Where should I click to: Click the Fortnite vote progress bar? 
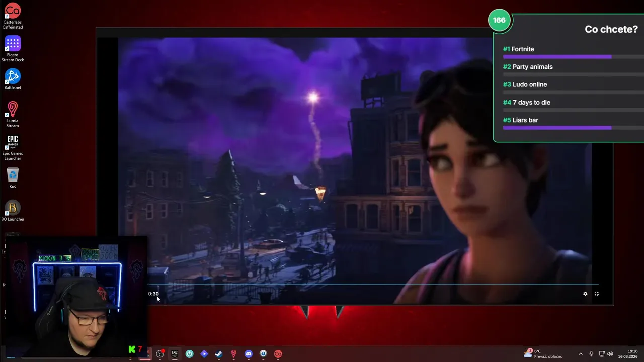tap(573, 57)
